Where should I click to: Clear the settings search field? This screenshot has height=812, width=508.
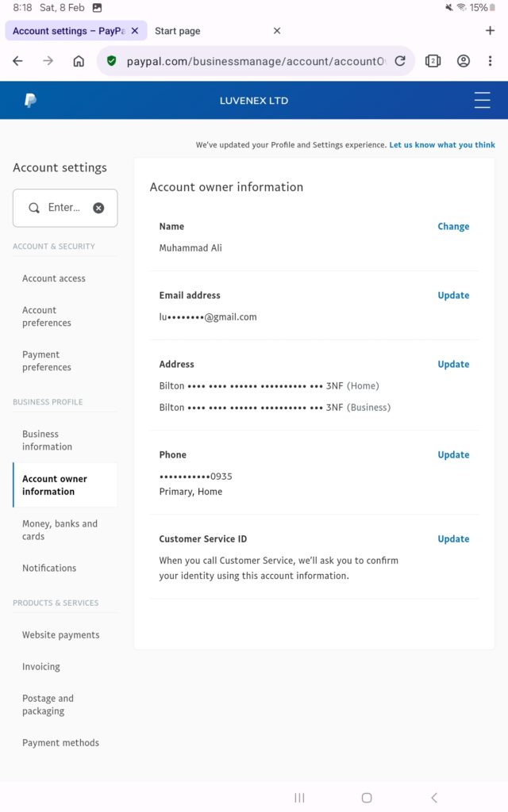coord(98,208)
